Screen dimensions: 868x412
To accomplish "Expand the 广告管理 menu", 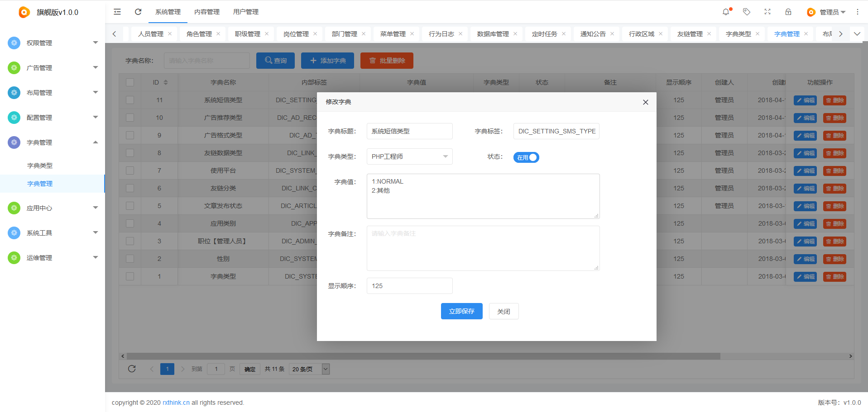I will [95, 67].
